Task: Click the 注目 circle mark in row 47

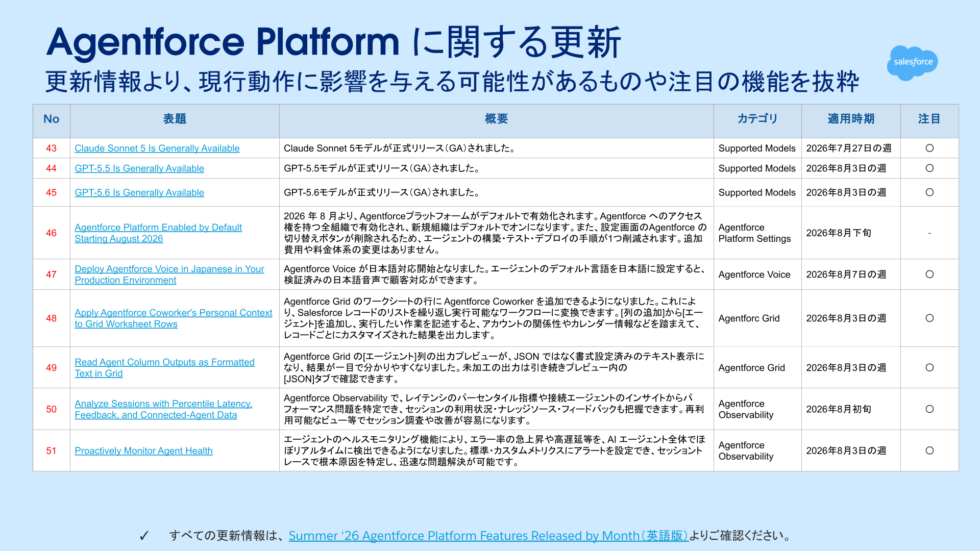Action: coord(929,274)
